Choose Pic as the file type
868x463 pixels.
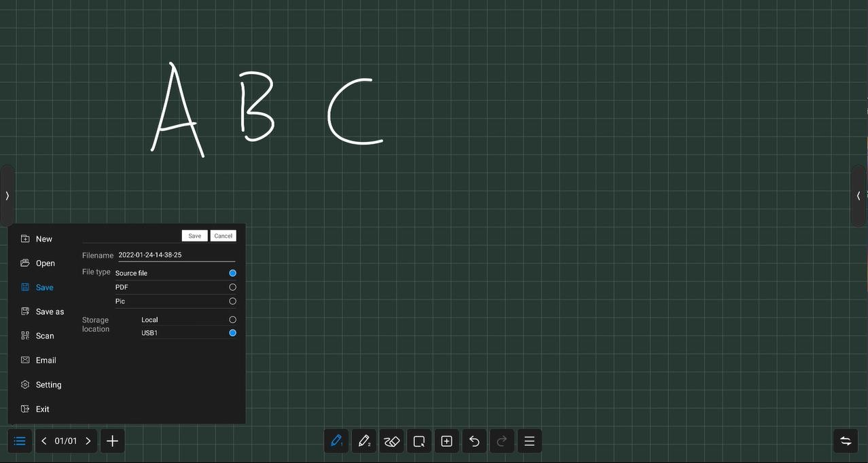coord(232,301)
